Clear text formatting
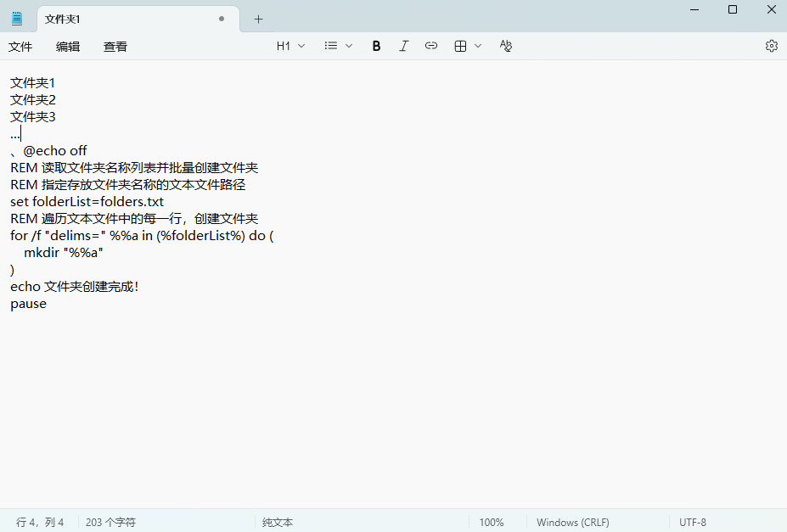787x532 pixels. (x=505, y=46)
